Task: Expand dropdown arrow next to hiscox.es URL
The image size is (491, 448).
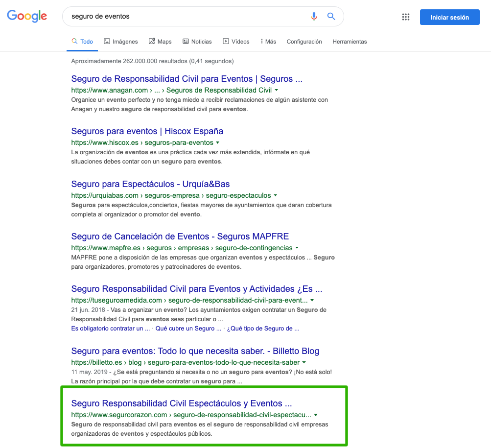Action: tap(218, 142)
